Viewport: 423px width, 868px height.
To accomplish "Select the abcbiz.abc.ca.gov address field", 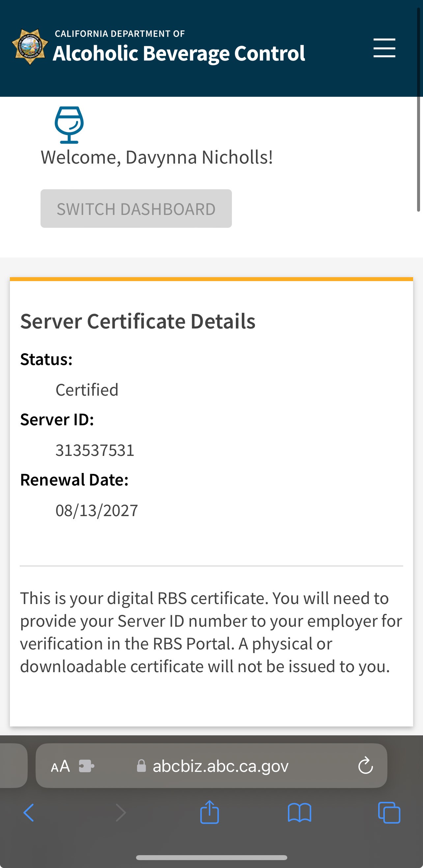I will (x=220, y=766).
